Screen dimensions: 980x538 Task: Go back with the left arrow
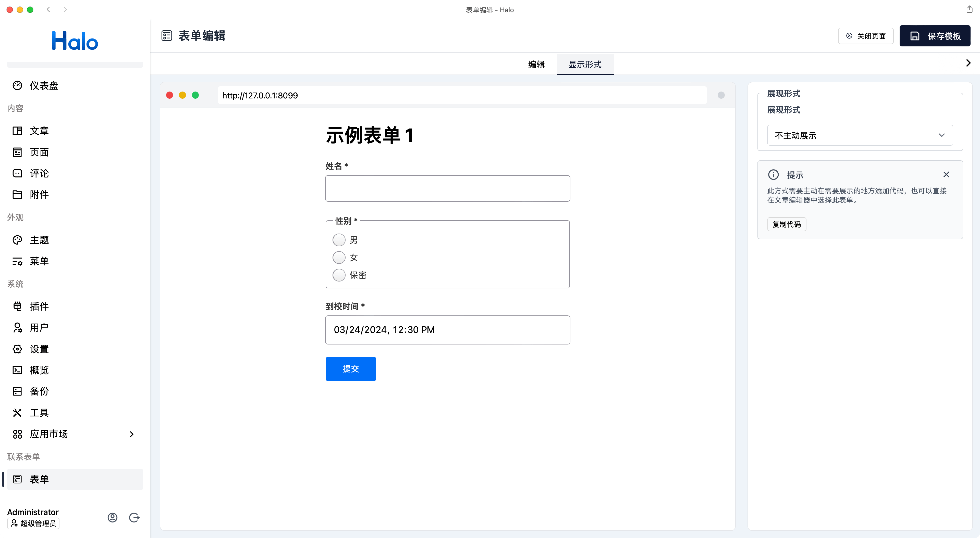pyautogui.click(x=48, y=9)
